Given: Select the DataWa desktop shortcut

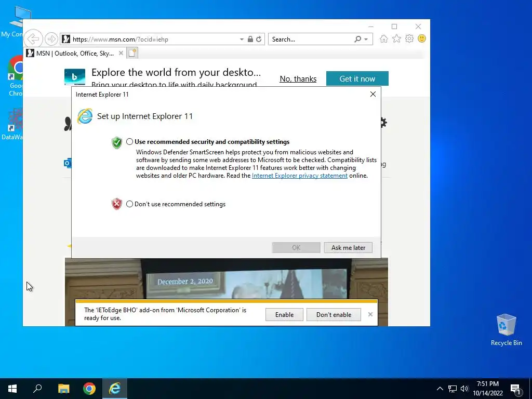Looking at the screenshot, I should (14, 124).
